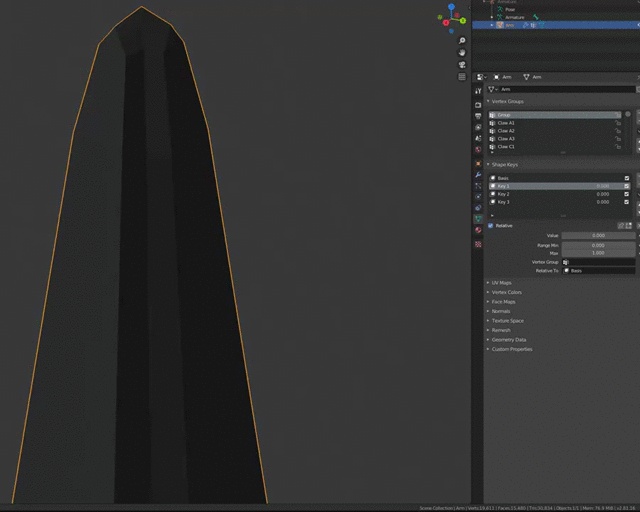Open the Relative To Basis field
Image resolution: width=640 pixels, height=512 pixels.
pyautogui.click(x=598, y=271)
